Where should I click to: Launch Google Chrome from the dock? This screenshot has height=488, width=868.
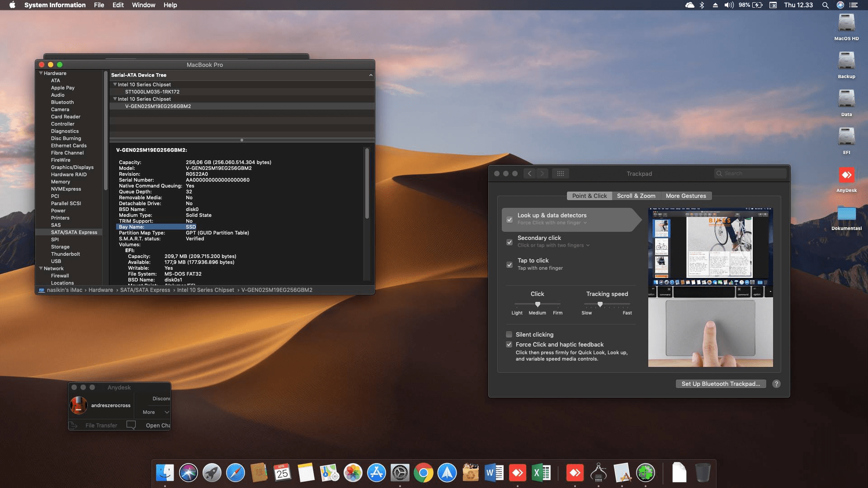tap(424, 473)
